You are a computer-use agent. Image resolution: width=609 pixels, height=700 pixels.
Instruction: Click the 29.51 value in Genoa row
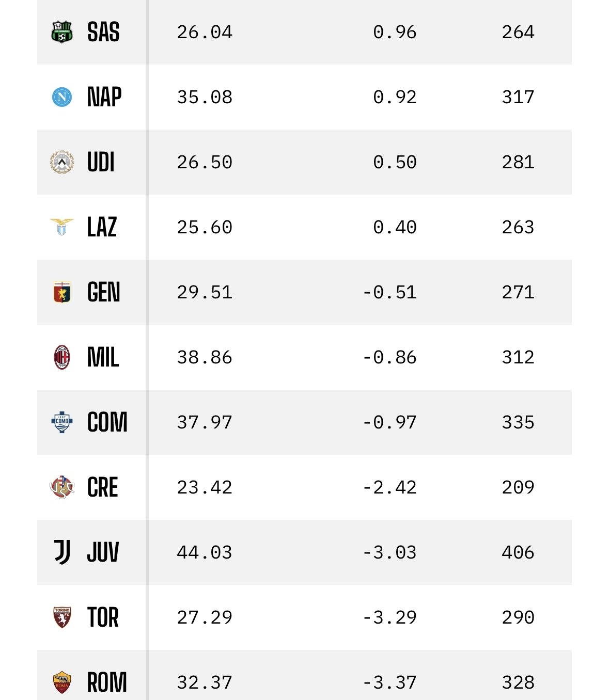tap(205, 292)
